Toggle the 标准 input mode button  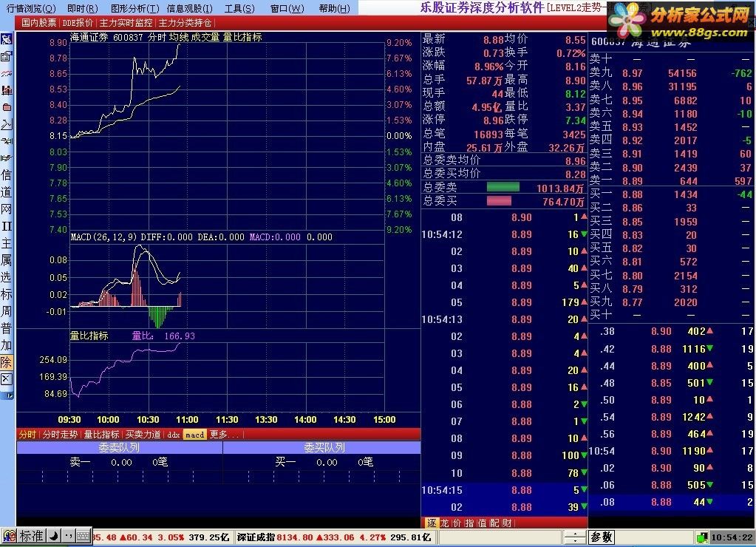[32, 535]
